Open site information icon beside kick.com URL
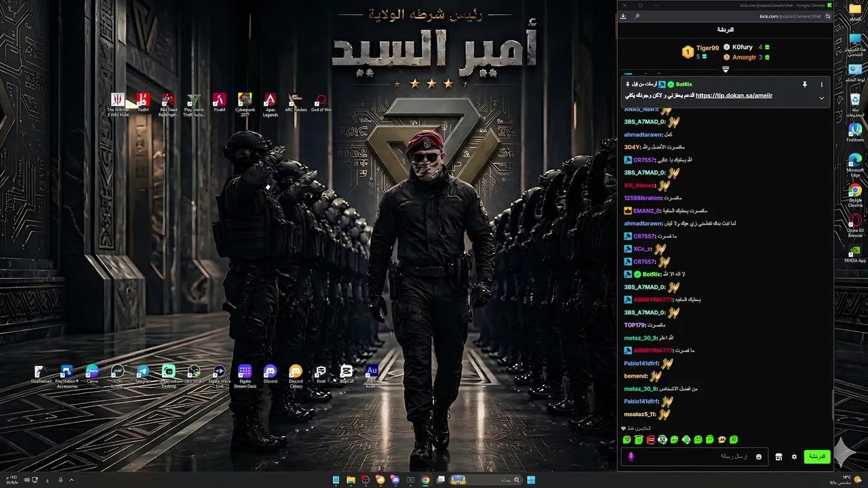The width and height of the screenshot is (868, 488). coord(827,16)
